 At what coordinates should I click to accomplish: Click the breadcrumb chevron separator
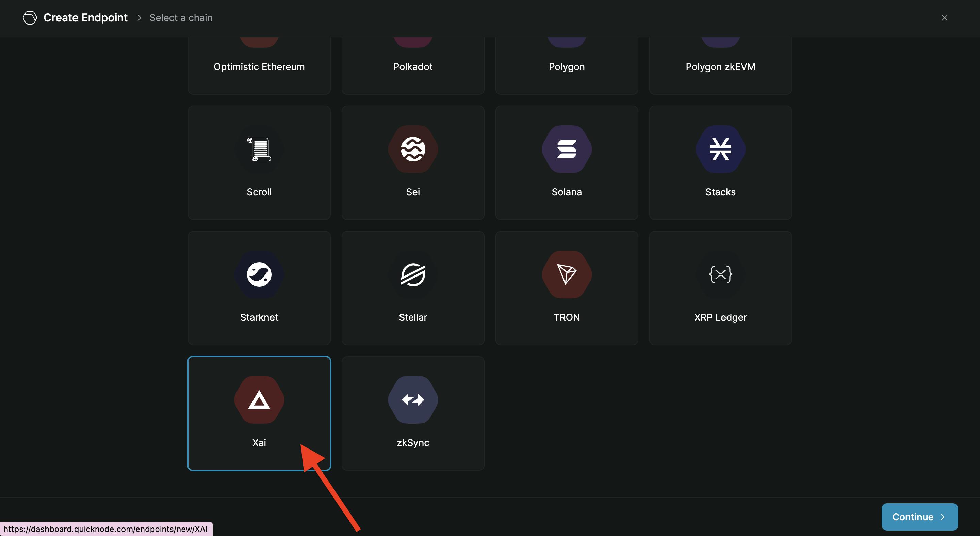[x=139, y=17]
